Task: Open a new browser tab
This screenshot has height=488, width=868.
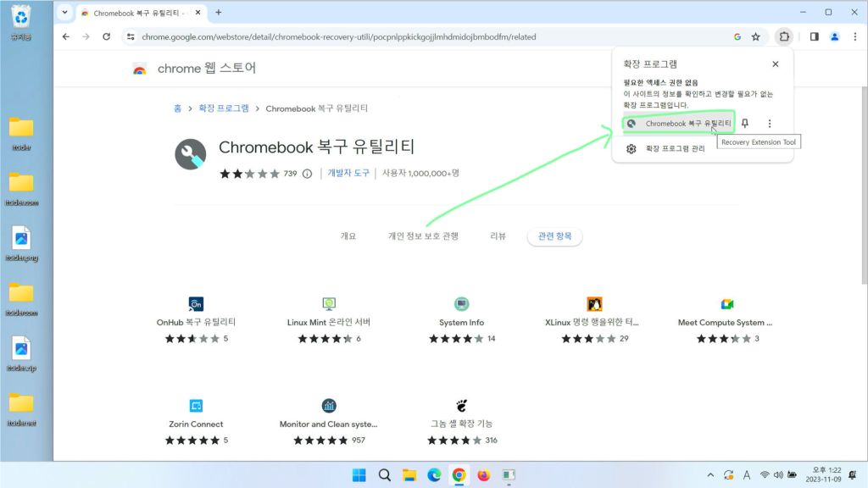Action: tap(219, 12)
